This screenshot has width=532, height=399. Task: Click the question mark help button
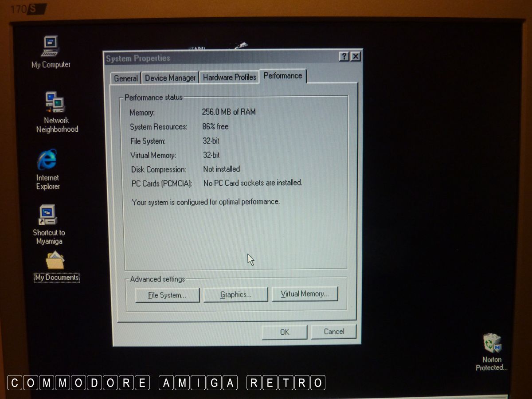[344, 57]
